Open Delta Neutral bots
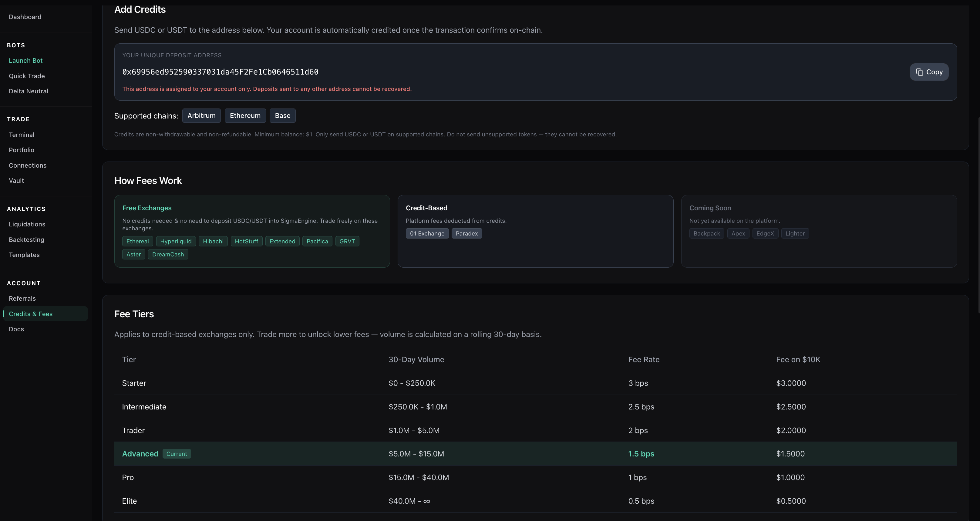 29,91
